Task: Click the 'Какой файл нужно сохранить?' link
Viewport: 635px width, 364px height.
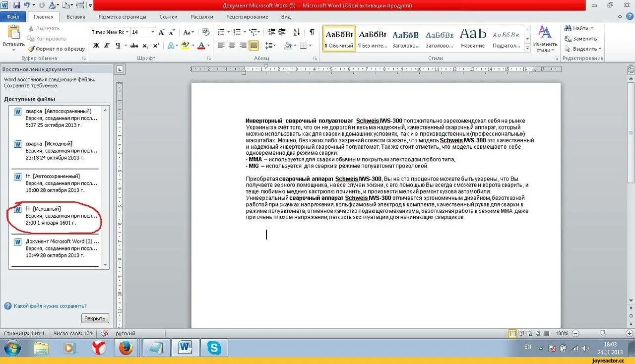Action: 50,306
